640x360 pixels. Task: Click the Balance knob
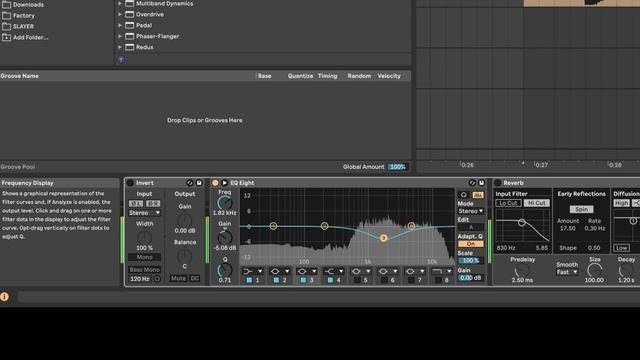184,256
